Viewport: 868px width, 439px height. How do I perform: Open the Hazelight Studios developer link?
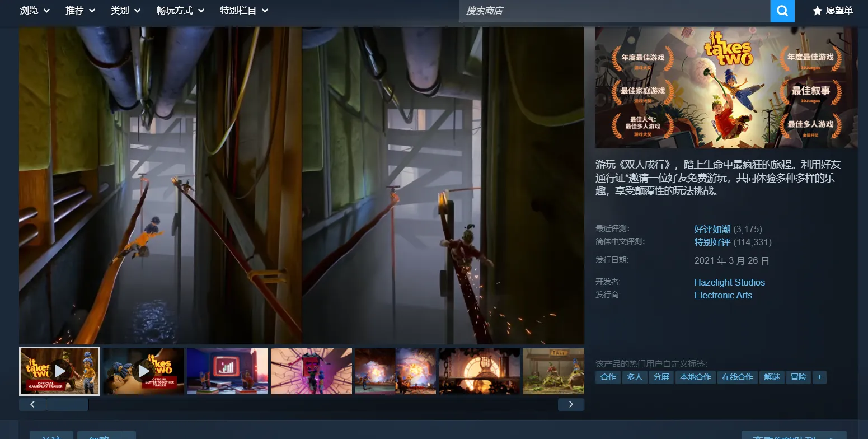pos(729,282)
